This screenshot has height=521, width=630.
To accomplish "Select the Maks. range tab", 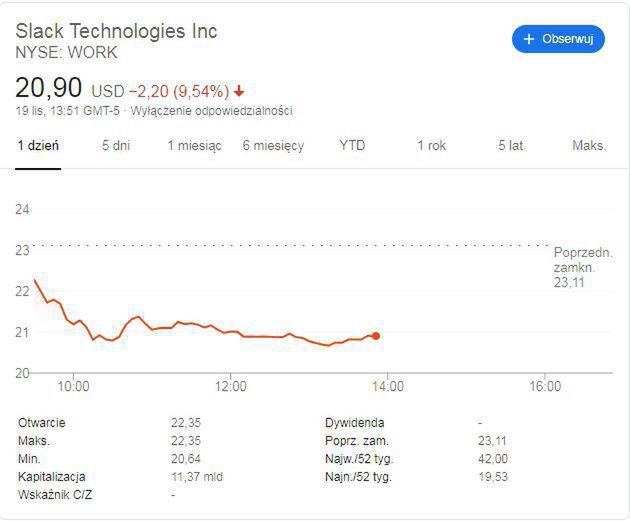I will [x=589, y=145].
